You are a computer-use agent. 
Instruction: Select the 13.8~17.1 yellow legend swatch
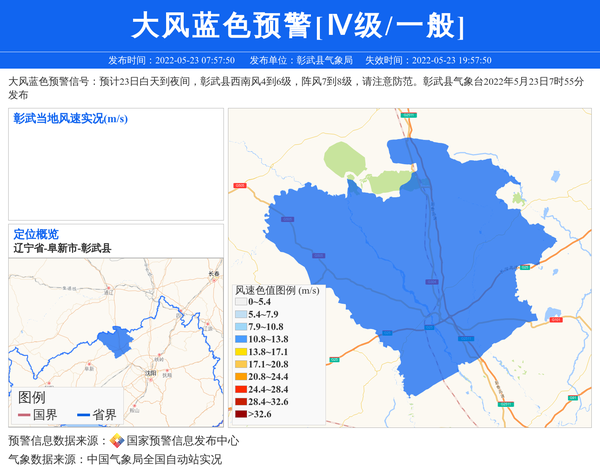tap(240, 352)
